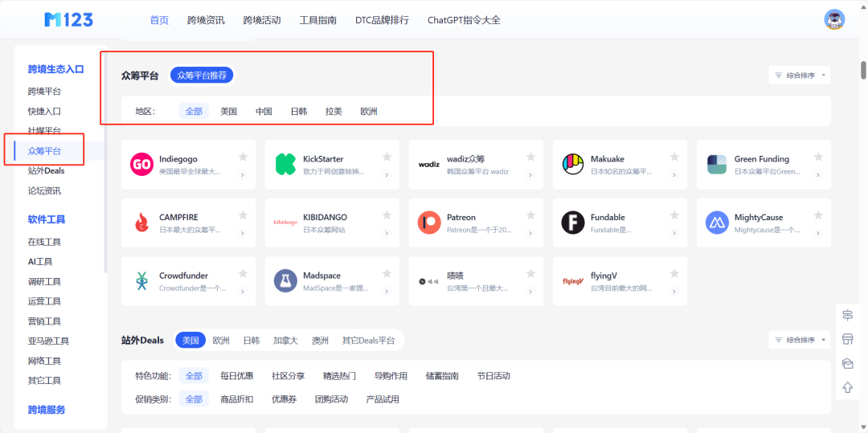The width and height of the screenshot is (868, 433).
Task: Click arrow icon on flyingV card
Action: click(x=674, y=292)
